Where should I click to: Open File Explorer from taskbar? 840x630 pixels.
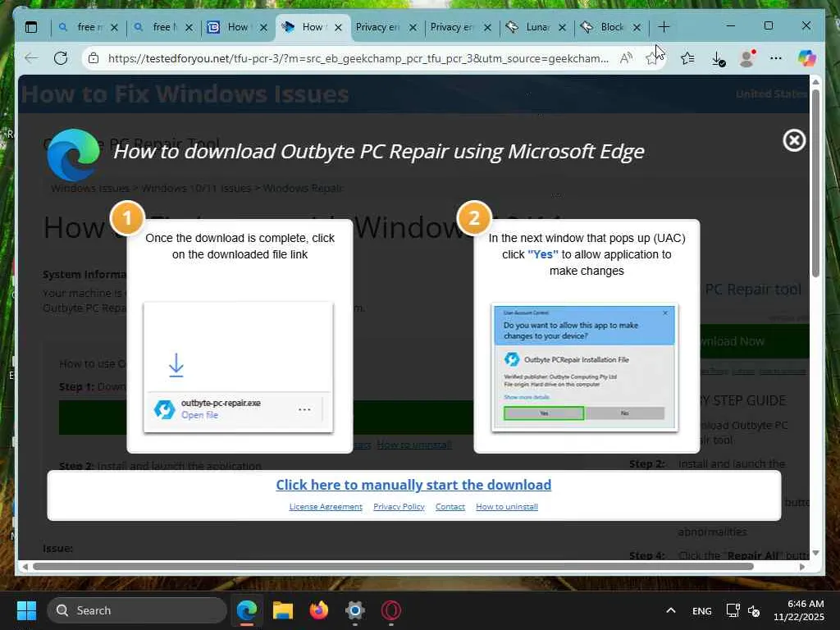(x=283, y=610)
